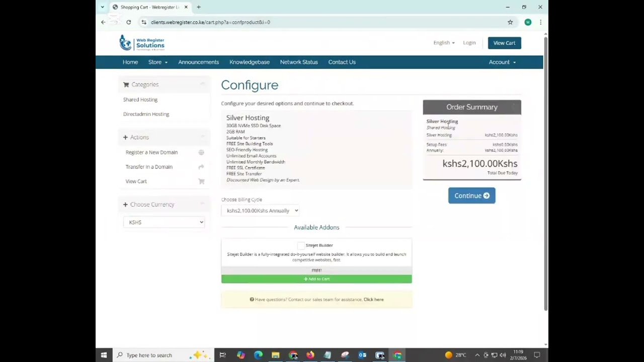Open Directadmin Hosting category
Screen dimensions: 644x362
point(146,114)
